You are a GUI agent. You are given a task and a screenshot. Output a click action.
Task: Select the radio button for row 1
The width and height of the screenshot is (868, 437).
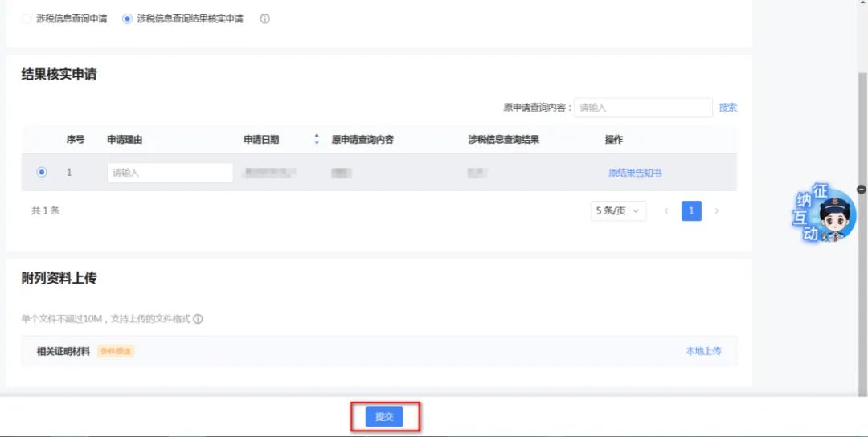(x=42, y=172)
